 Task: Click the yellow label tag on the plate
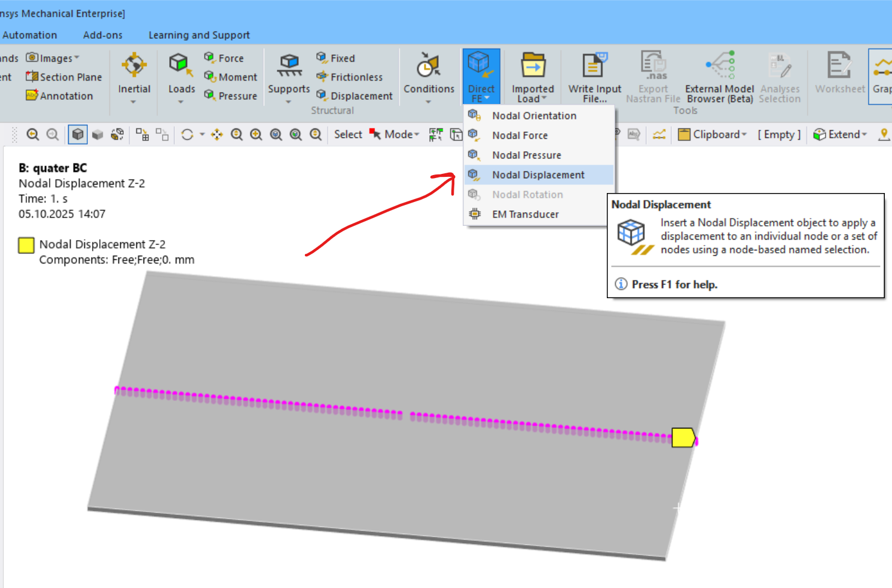[683, 438]
